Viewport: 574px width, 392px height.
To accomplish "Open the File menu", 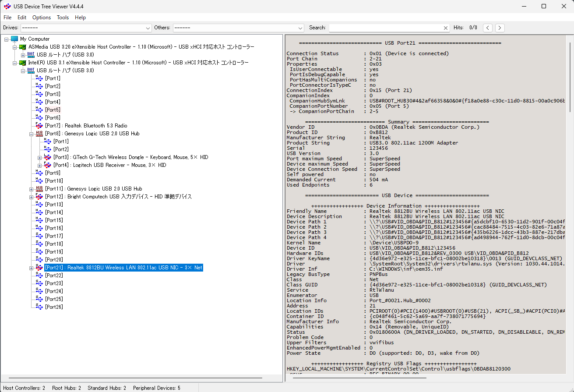I will point(7,18).
